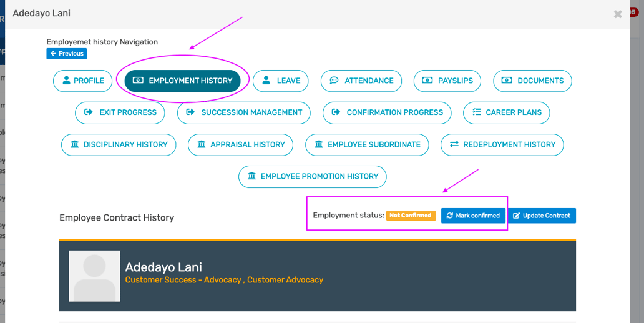Click the exit arrow icon on Exit Progress
The width and height of the screenshot is (644, 323).
click(89, 112)
